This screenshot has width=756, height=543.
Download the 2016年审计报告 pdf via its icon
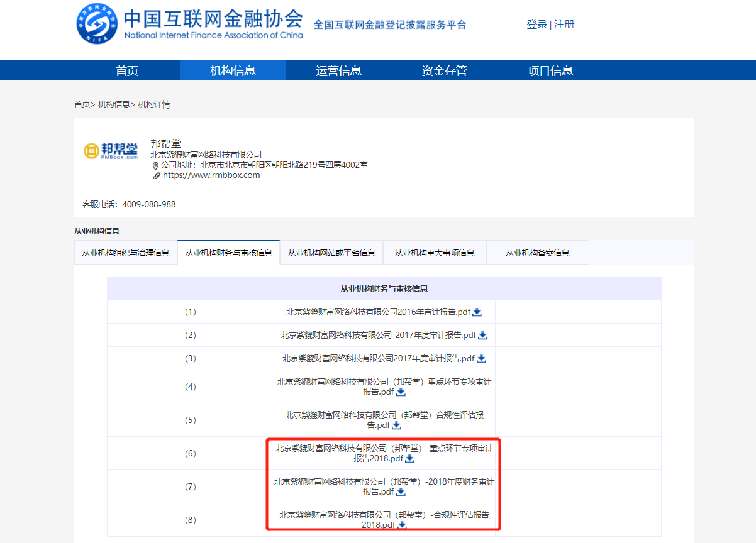click(x=477, y=312)
